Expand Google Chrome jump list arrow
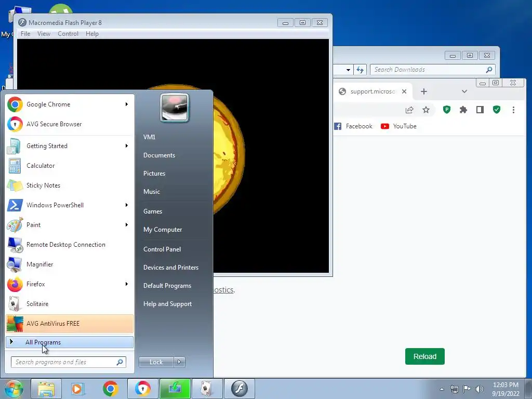The height and width of the screenshot is (399, 532). (127, 104)
